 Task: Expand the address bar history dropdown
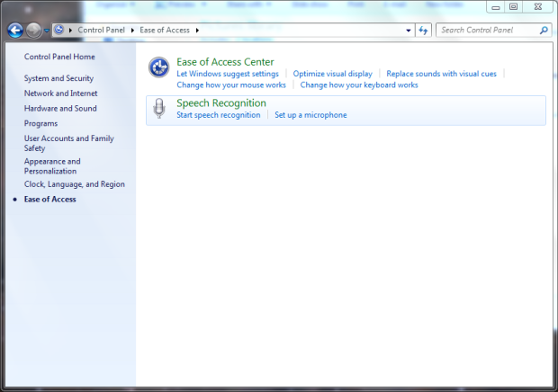click(408, 31)
